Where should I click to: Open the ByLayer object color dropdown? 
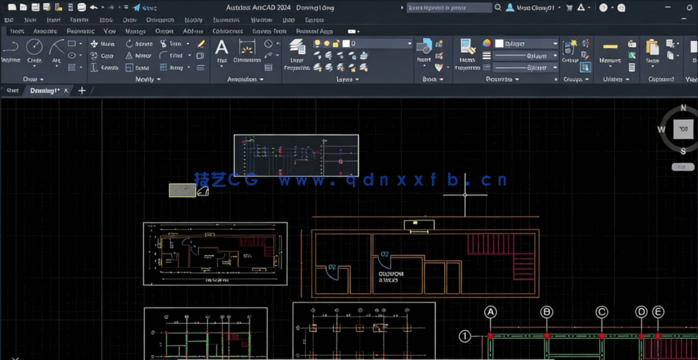(x=555, y=44)
